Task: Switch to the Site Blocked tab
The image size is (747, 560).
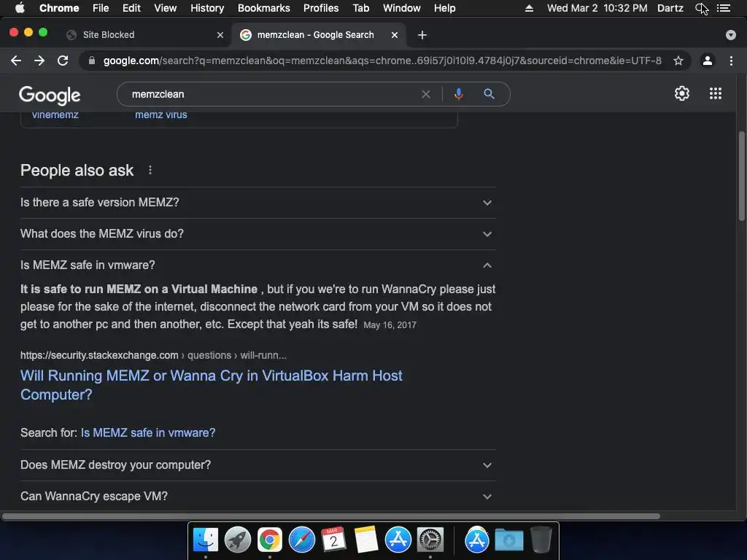Action: 145,35
